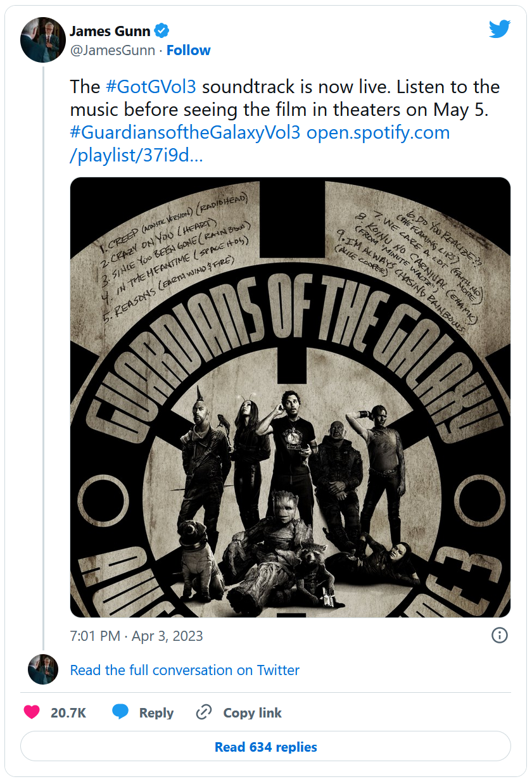Click the Reply text label
532x784 pixels.
tap(156, 712)
